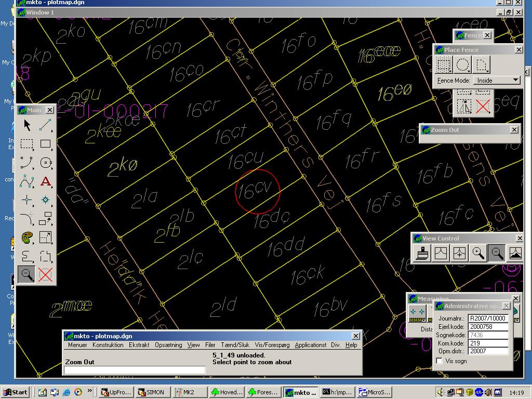Open the Konstruktion menu
This screenshot has height=399, width=532.
pos(108,345)
